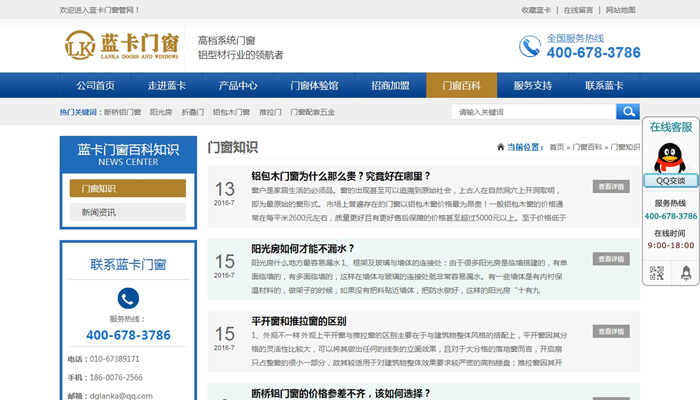Image resolution: width=700 pixels, height=400 pixels.
Task: Click 查看详情 for 平开窗 article
Action: coord(611,331)
